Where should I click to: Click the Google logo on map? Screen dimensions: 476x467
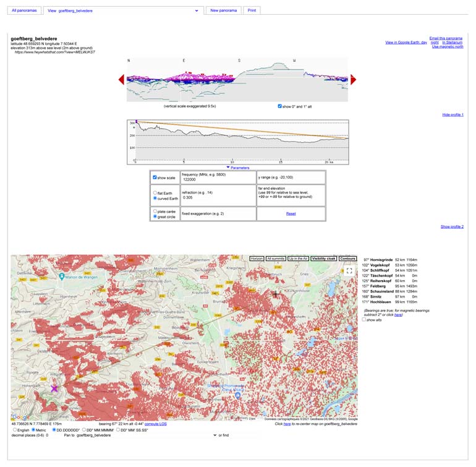[x=19, y=417]
